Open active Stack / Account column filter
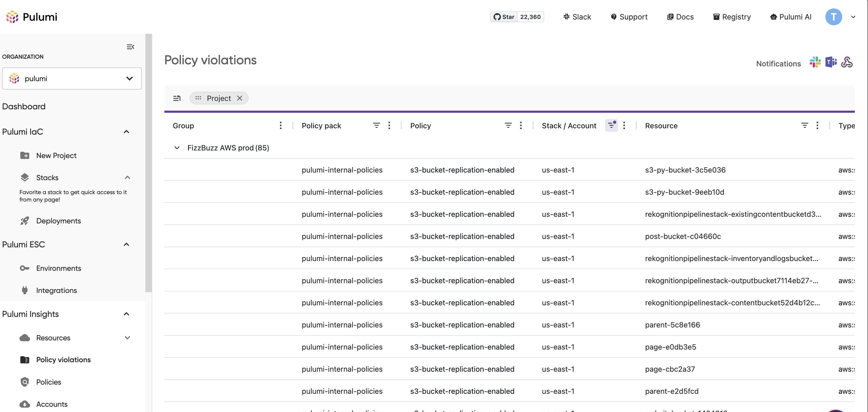The image size is (868, 412). (611, 125)
